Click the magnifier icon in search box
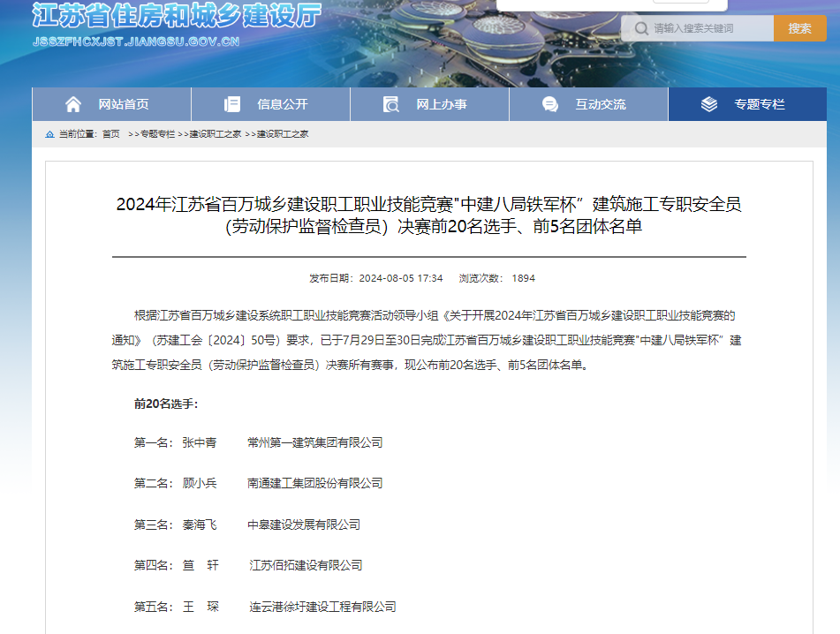Screen dimensions: 840x634 pyautogui.click(x=641, y=28)
